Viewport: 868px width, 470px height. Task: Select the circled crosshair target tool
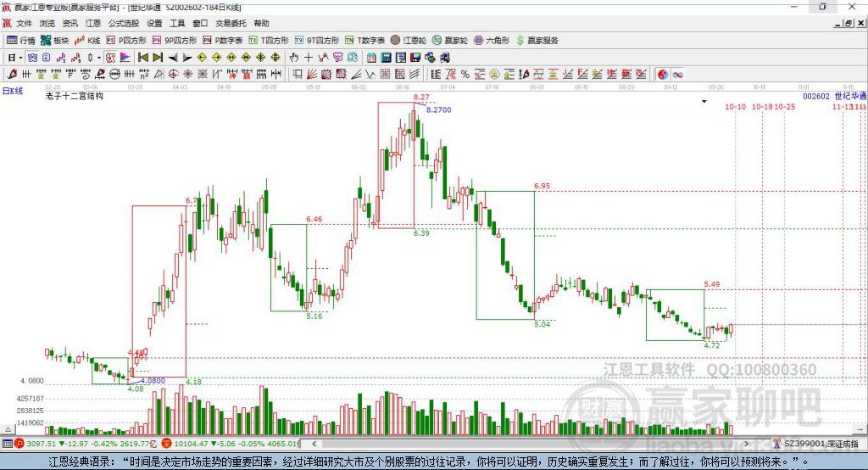pos(173,75)
